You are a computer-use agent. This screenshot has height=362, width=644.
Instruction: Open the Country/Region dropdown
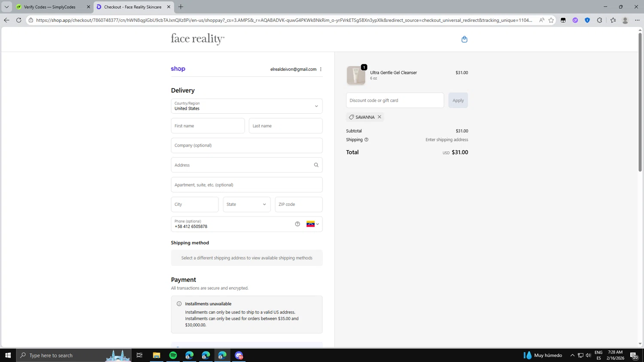[247, 106]
